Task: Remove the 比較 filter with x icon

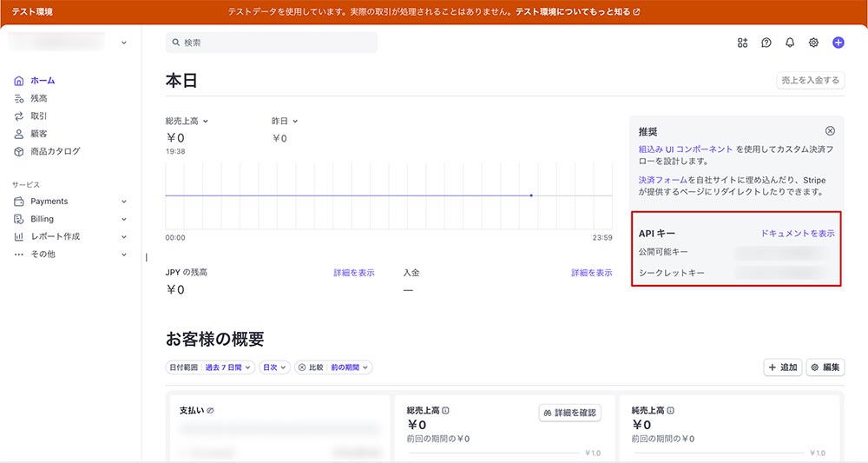Action: coord(302,367)
